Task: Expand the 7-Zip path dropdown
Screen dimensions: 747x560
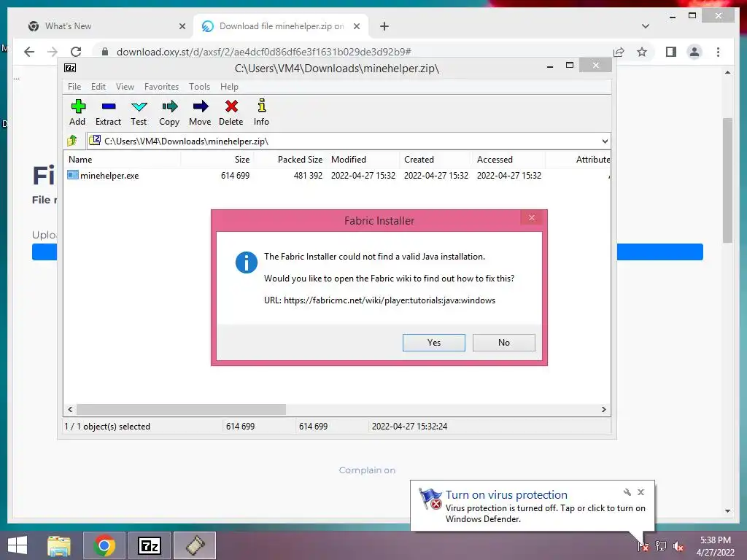Action: pos(605,141)
